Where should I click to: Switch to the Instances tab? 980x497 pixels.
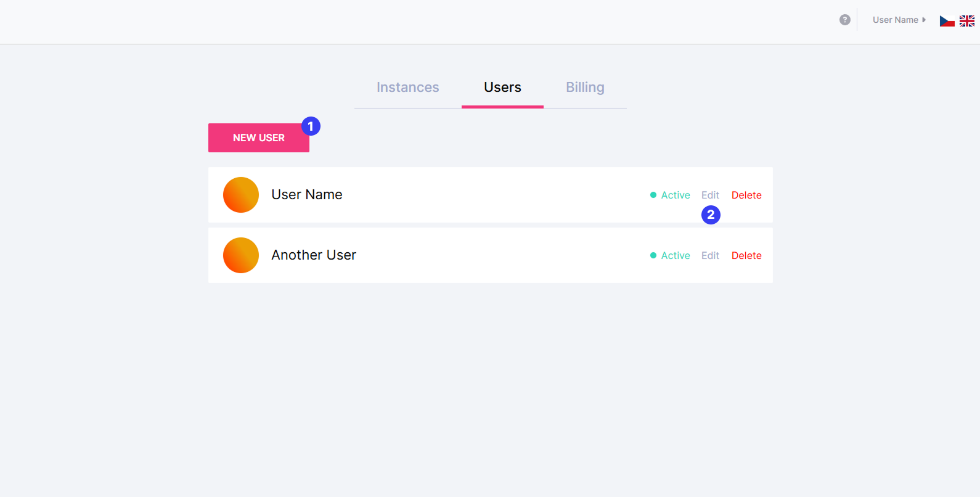(408, 88)
